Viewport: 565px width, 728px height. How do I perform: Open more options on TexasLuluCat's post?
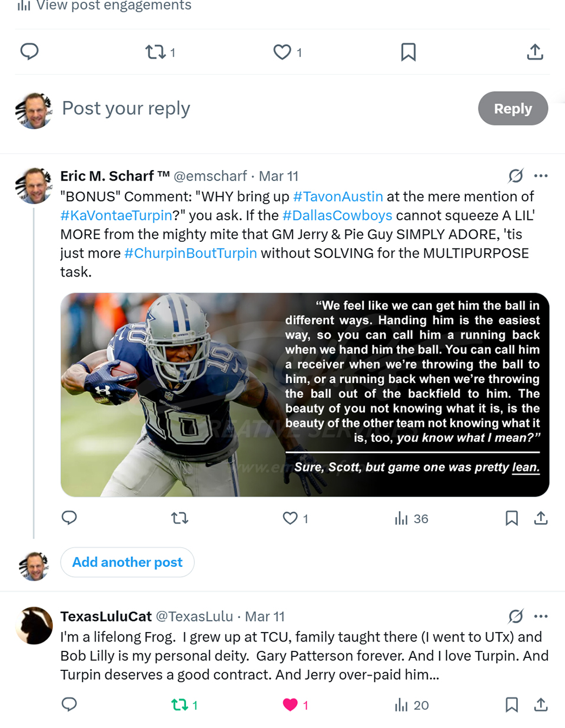click(541, 616)
